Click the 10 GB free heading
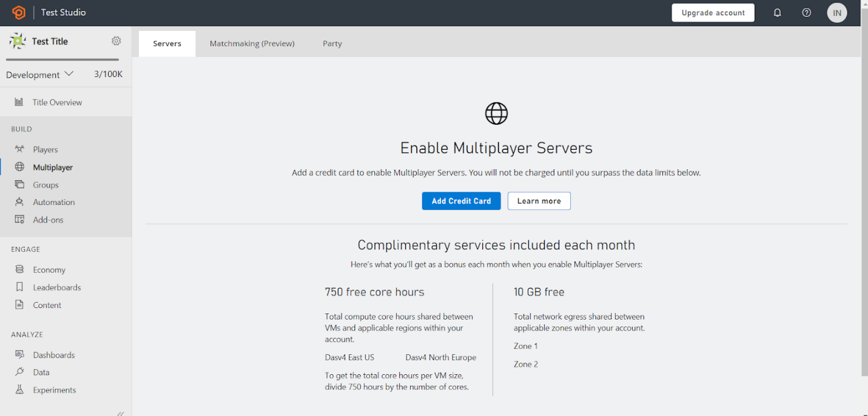Viewport: 868px width, 416px height. coord(539,292)
